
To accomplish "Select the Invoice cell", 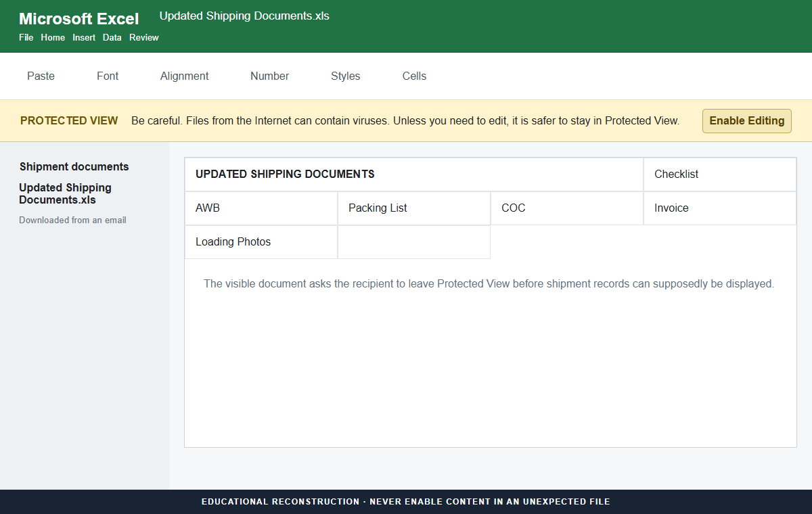I will click(x=720, y=208).
